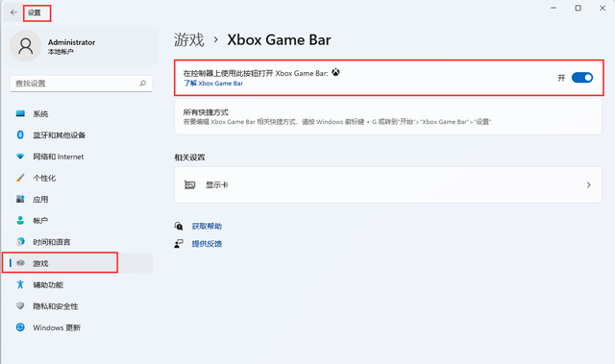Screen dimensions: 615x364
Task: Click the Xbox Game Bar page title
Action: coord(279,39)
